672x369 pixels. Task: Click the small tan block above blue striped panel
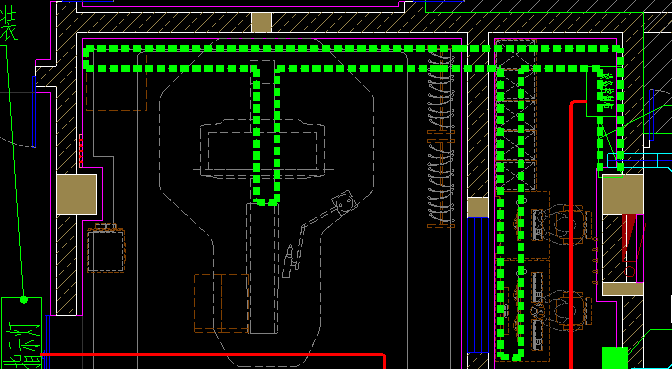point(478,207)
